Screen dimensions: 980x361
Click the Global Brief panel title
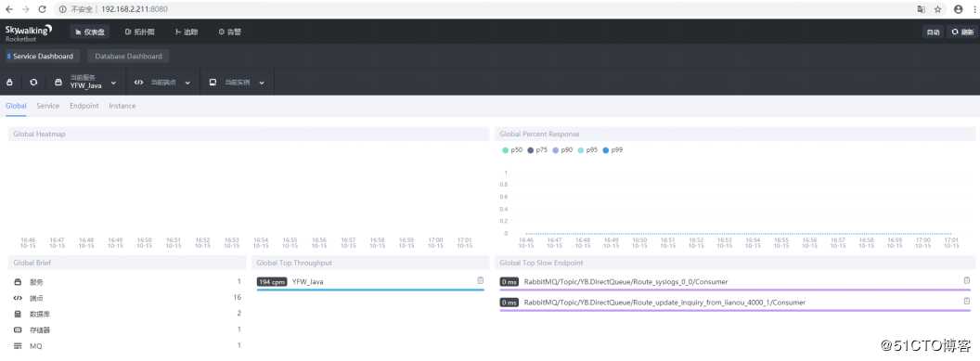(32, 263)
